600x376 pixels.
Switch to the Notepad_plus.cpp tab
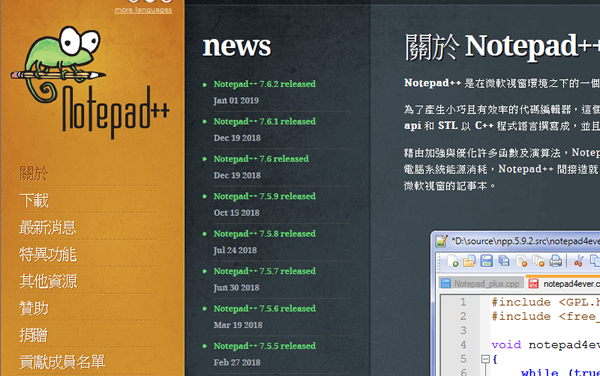[x=481, y=283]
